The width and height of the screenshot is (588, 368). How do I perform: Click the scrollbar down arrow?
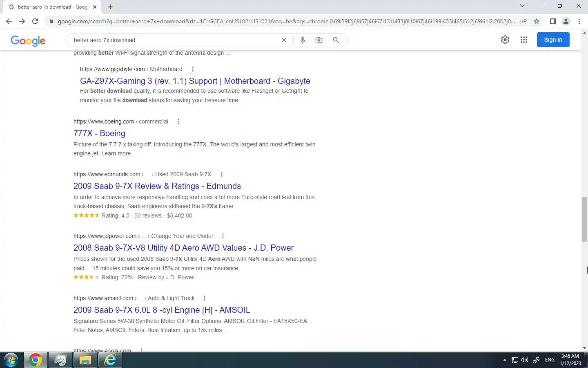pos(584,348)
